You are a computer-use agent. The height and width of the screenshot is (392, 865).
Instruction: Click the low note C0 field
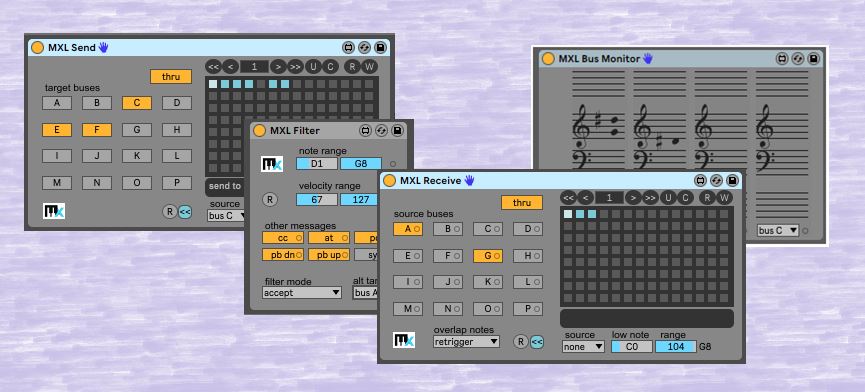pyautogui.click(x=632, y=347)
